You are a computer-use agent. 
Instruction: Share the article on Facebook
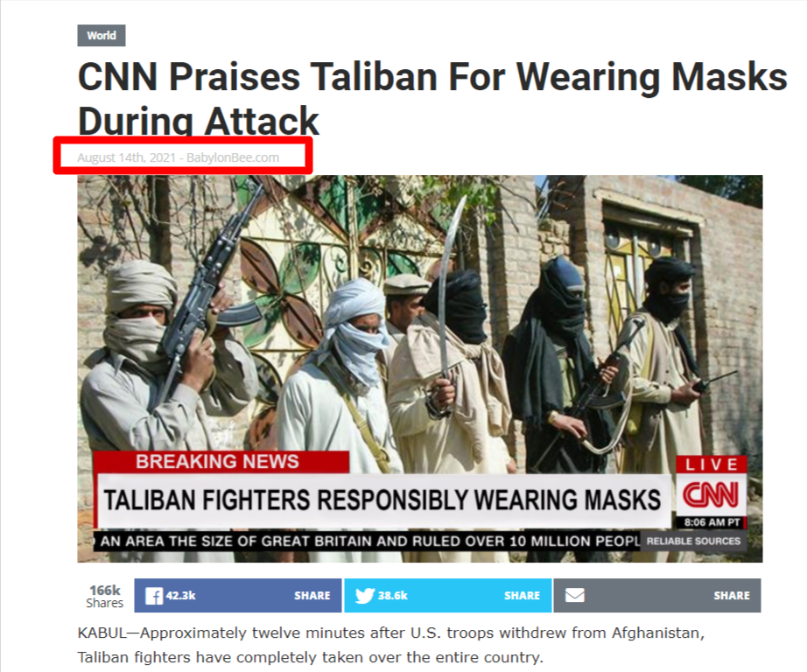point(238,595)
